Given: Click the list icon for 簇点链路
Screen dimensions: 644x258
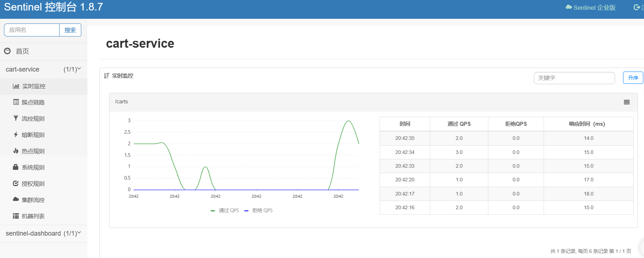Looking at the screenshot, I should pyautogui.click(x=16, y=102).
